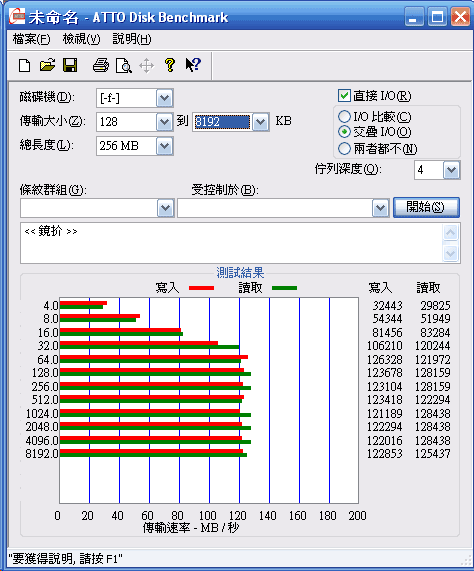Click the yellow question mark About icon
Screen dimensions: 474x571
point(170,65)
